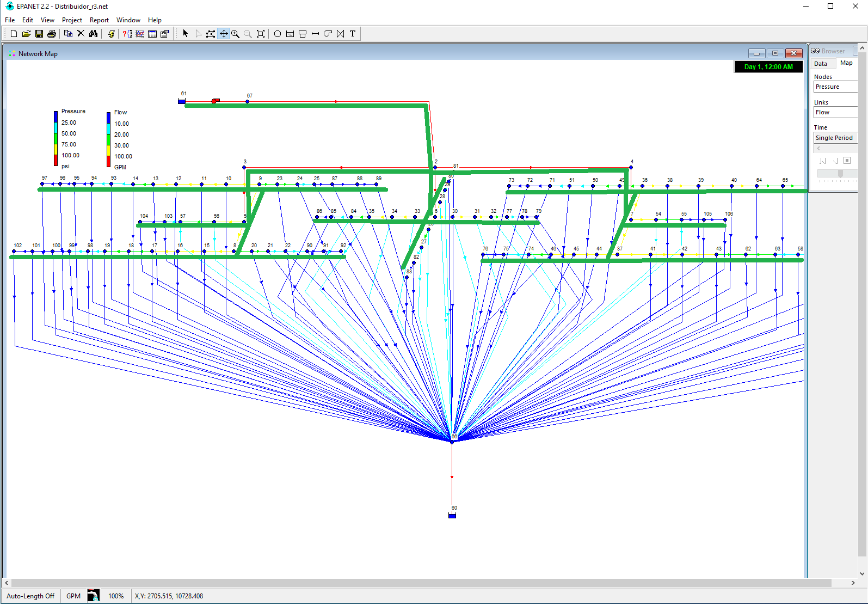
Task: Open the Links Flow dropdown
Action: tap(836, 112)
